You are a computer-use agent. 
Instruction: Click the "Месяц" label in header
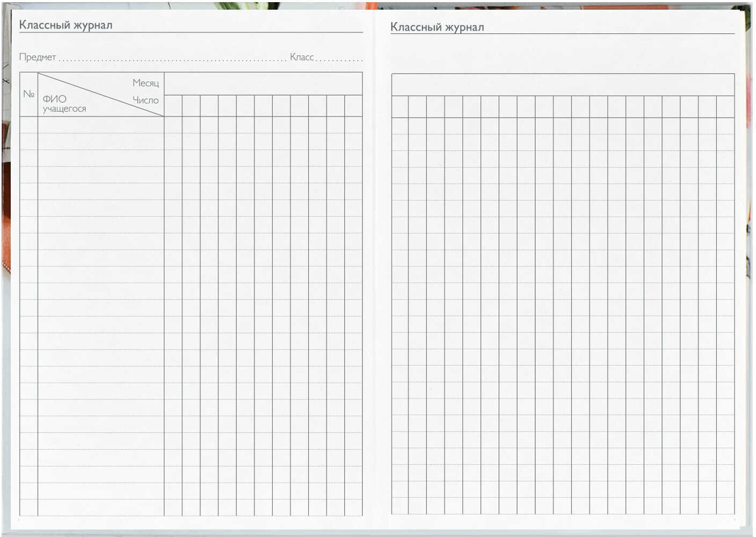coord(146,83)
